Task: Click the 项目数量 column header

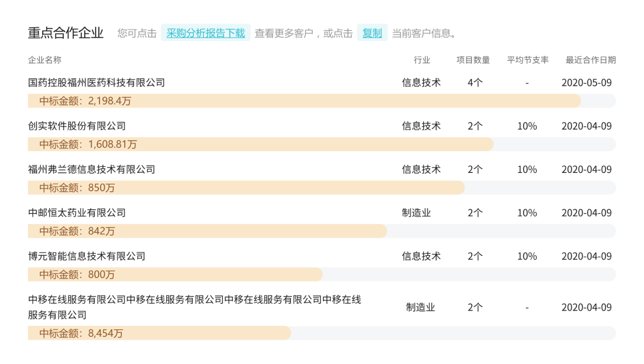Action: [473, 60]
